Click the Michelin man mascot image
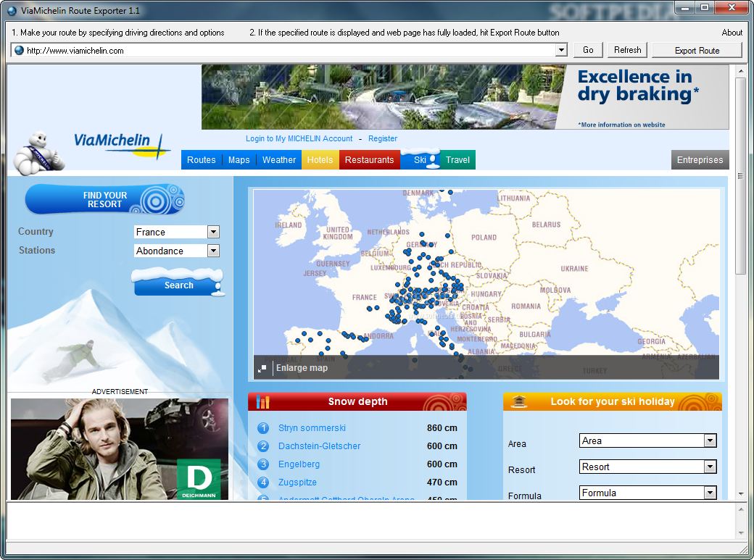This screenshot has width=754, height=560. pyautogui.click(x=38, y=154)
